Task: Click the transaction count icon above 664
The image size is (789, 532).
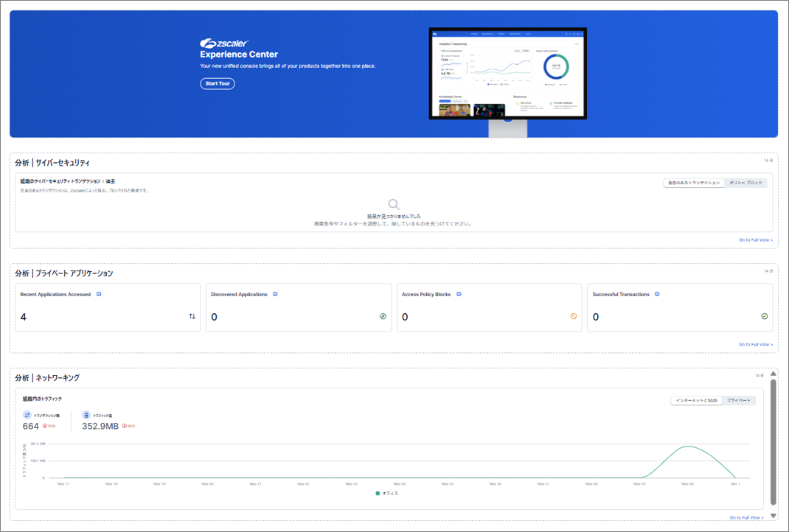Action: (27, 415)
